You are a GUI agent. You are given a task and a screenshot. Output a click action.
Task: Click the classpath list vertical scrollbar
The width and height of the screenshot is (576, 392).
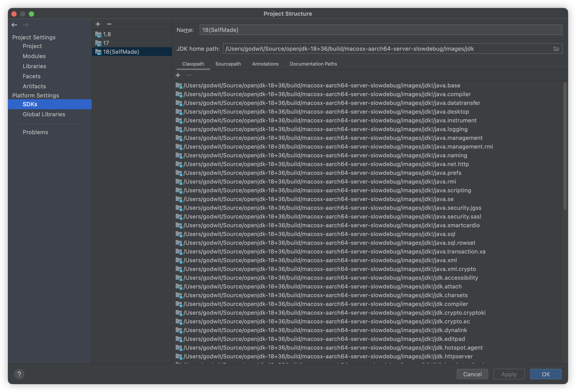[x=565, y=146]
